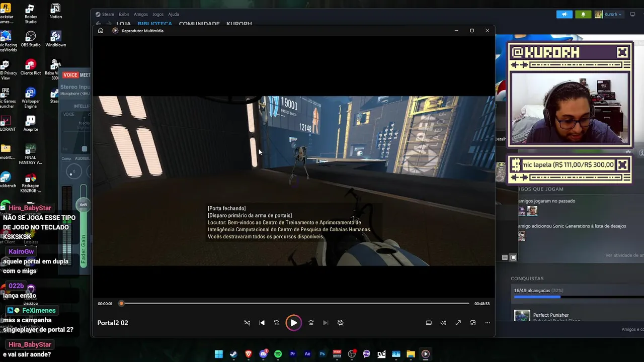Screen dimensions: 644x362
Task: Open the CONQUISTAS section header
Action: pos(527,279)
